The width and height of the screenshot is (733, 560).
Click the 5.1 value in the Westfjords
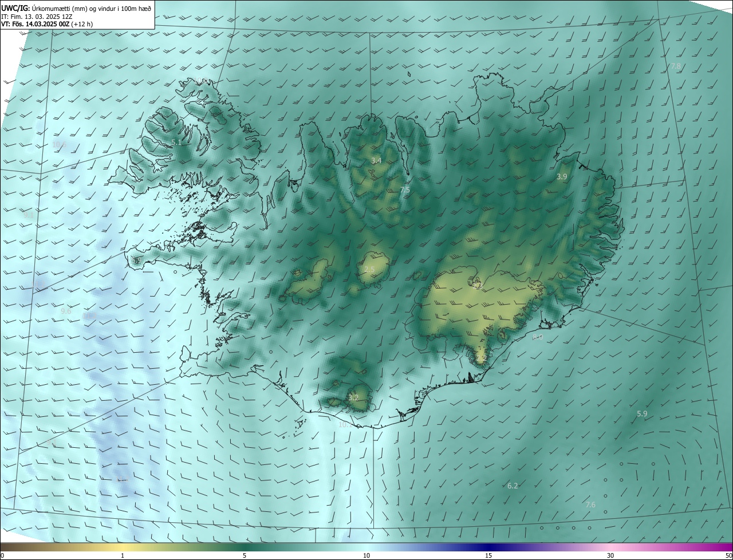[176, 142]
